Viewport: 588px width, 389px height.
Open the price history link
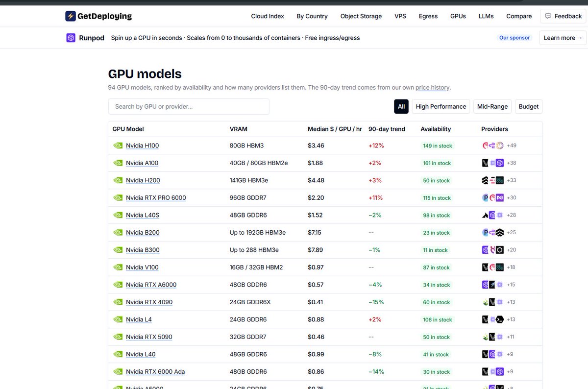point(432,88)
